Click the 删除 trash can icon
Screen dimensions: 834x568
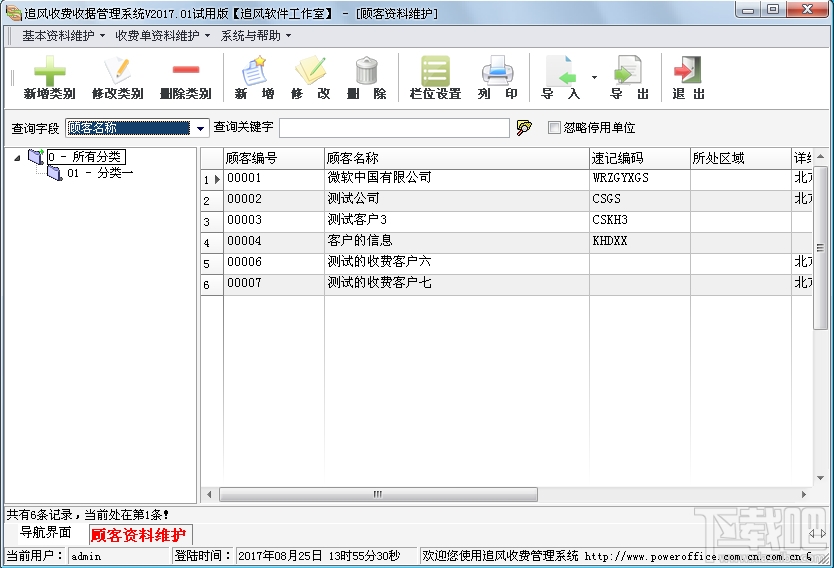pos(366,71)
